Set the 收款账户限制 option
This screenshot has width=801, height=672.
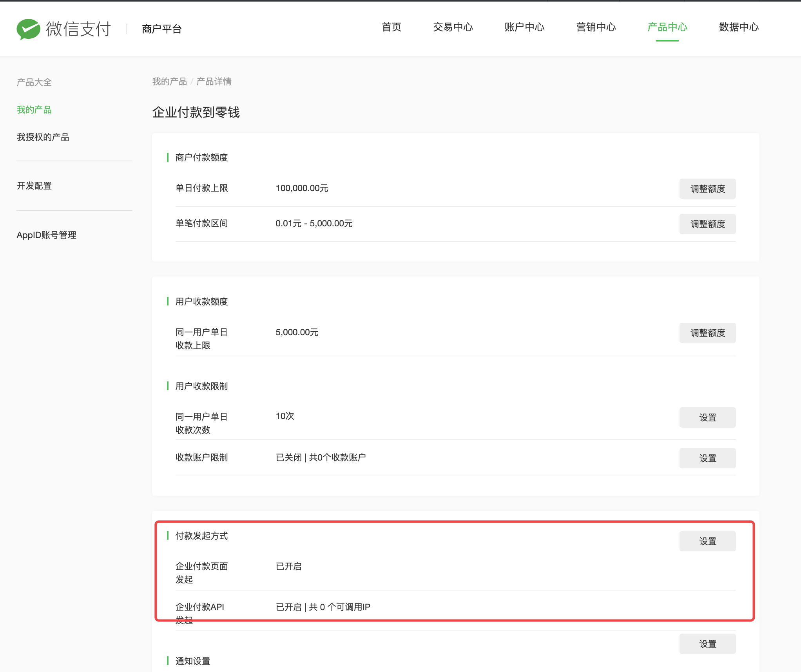click(x=707, y=458)
